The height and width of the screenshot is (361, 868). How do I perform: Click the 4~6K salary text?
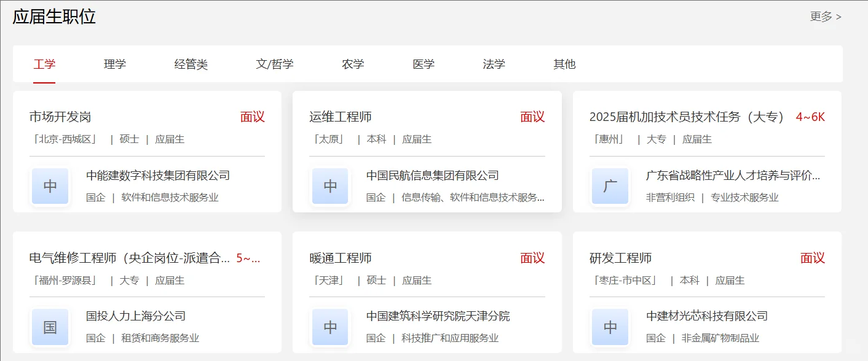(x=810, y=117)
